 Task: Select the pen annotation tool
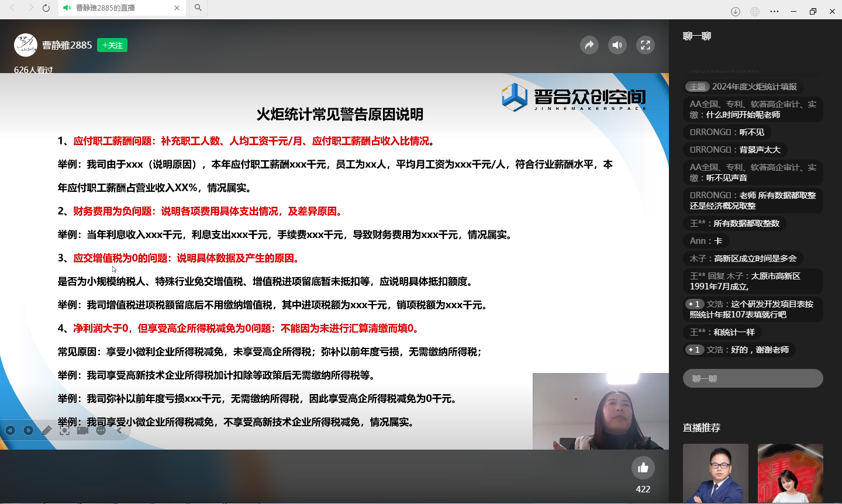coord(47,430)
